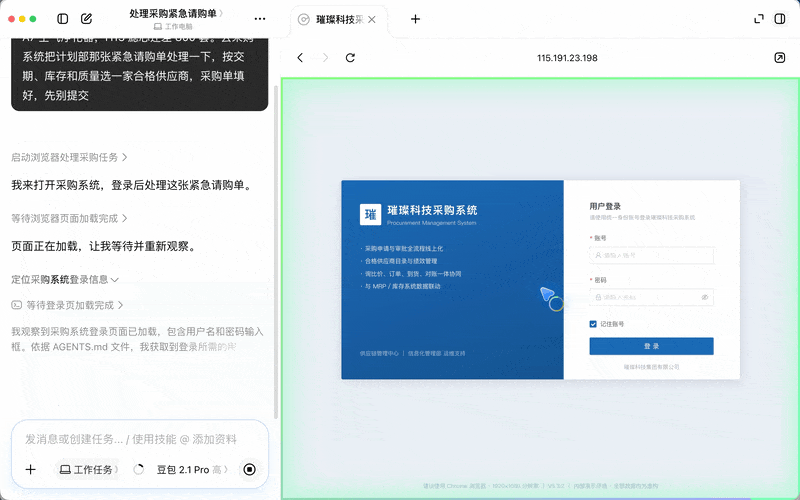Expand the 等待浏览器页面加载完成 step

(x=69, y=218)
